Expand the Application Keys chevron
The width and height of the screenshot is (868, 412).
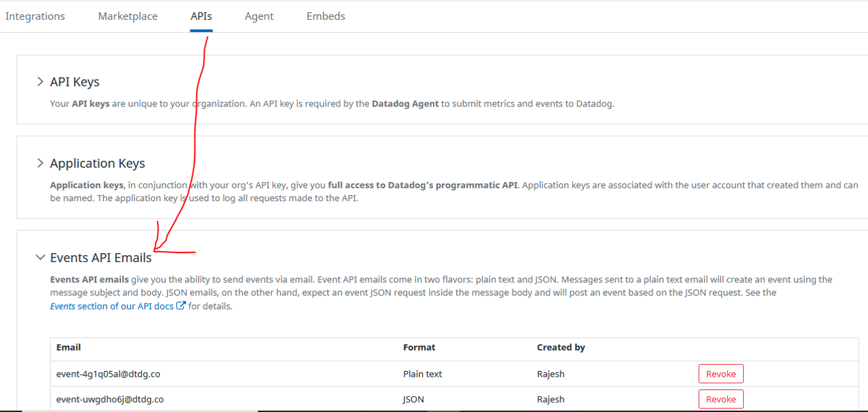40,164
